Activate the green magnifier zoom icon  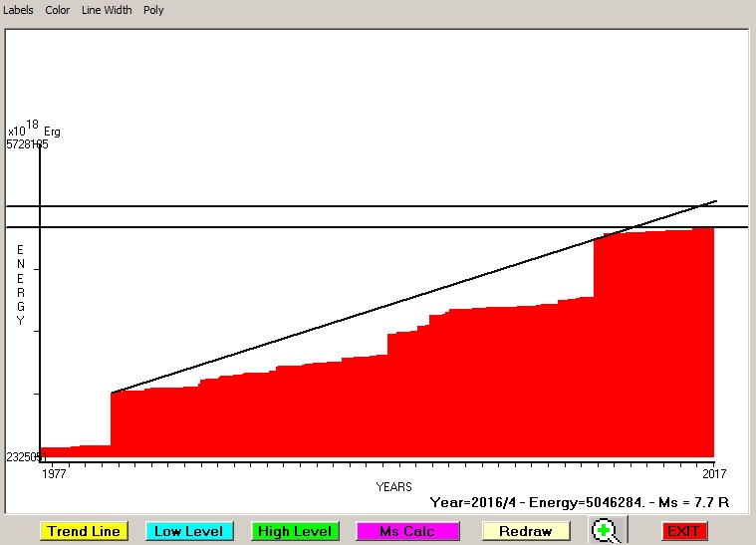(604, 531)
